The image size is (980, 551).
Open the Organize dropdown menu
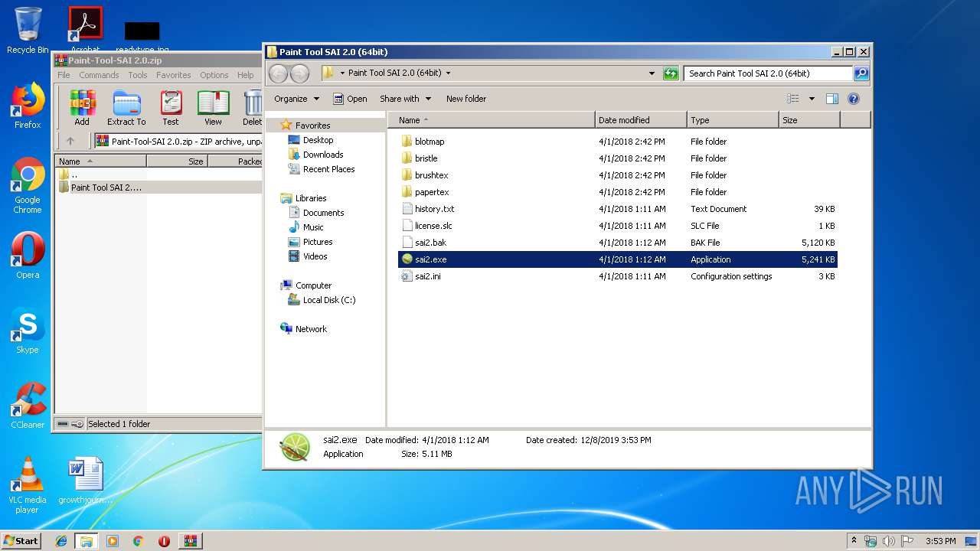(x=296, y=99)
